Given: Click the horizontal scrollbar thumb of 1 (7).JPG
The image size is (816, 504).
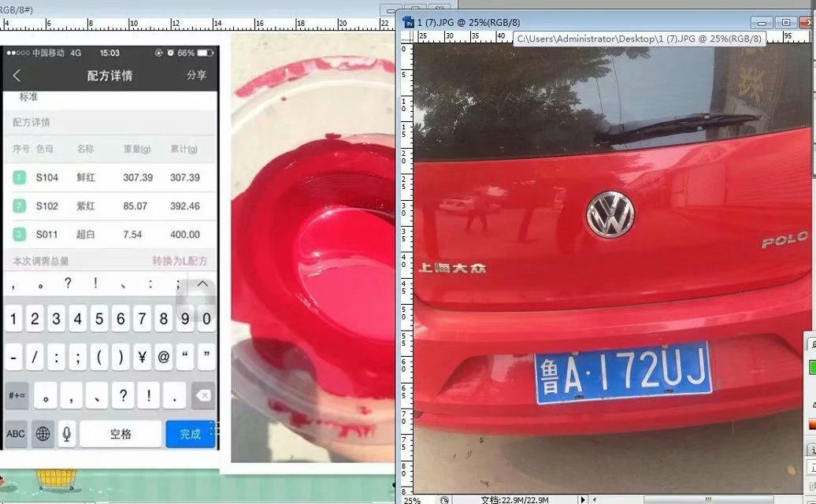Looking at the screenshot, I should [x=708, y=499].
